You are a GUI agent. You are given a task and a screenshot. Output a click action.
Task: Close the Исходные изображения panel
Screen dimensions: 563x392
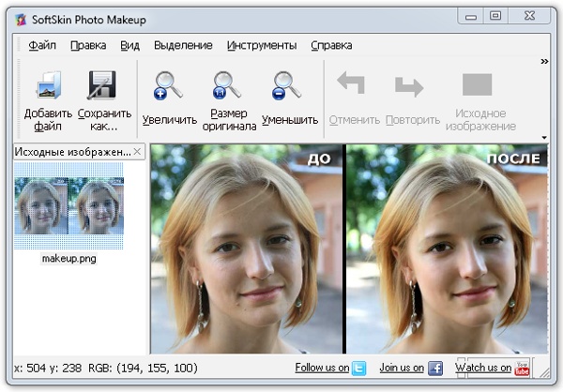point(137,151)
